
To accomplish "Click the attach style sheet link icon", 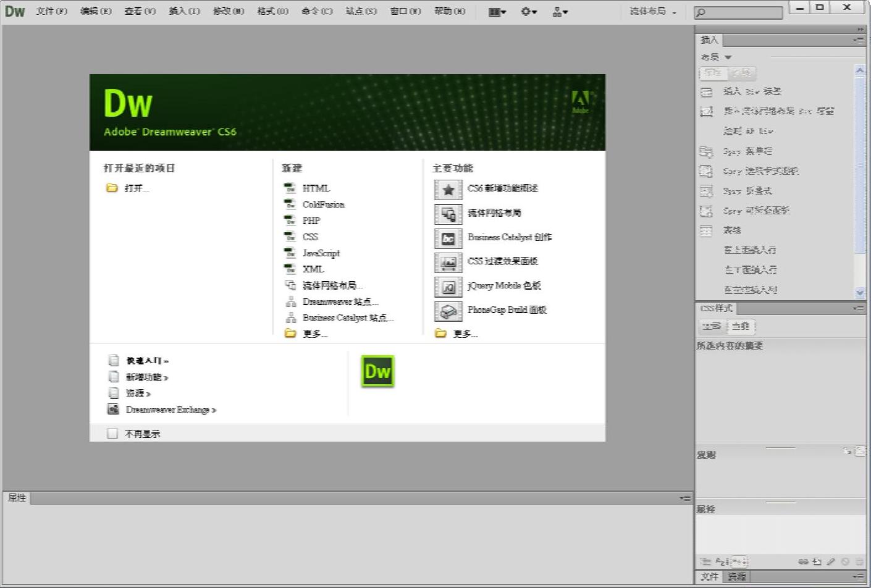I will coord(803,561).
